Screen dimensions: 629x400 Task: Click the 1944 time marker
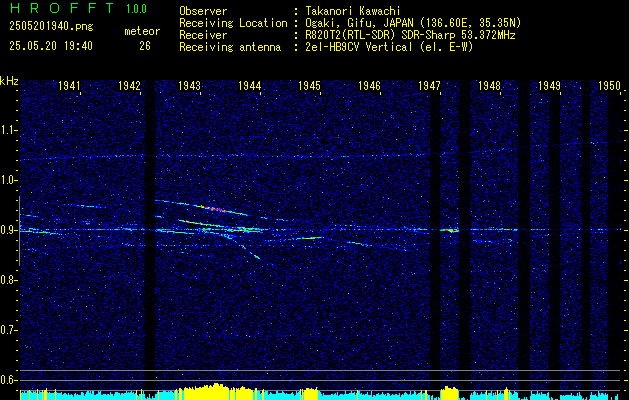pyautogui.click(x=250, y=86)
